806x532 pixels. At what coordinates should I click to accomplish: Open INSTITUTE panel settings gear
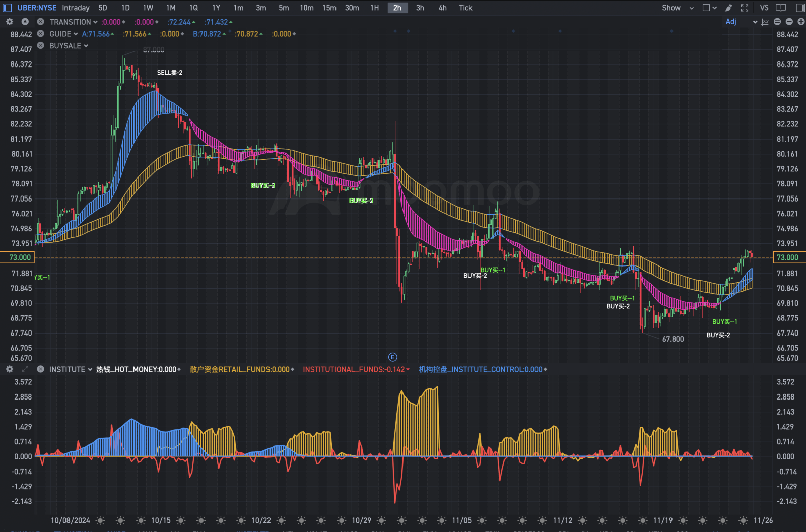(x=10, y=369)
